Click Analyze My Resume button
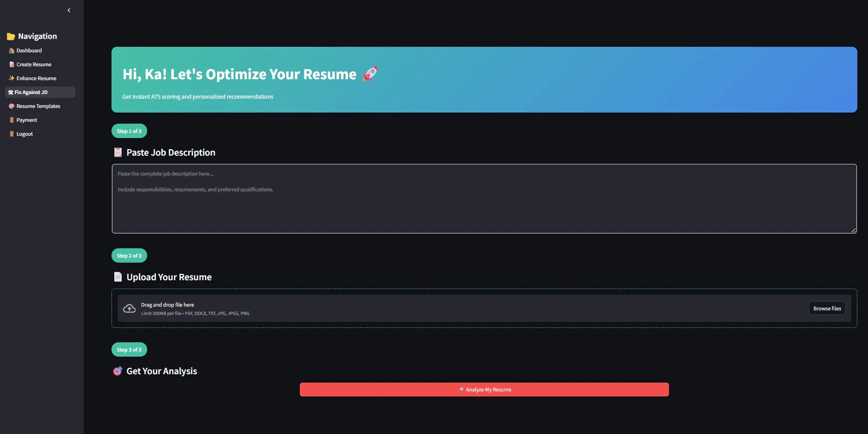The height and width of the screenshot is (434, 868). pos(484,390)
